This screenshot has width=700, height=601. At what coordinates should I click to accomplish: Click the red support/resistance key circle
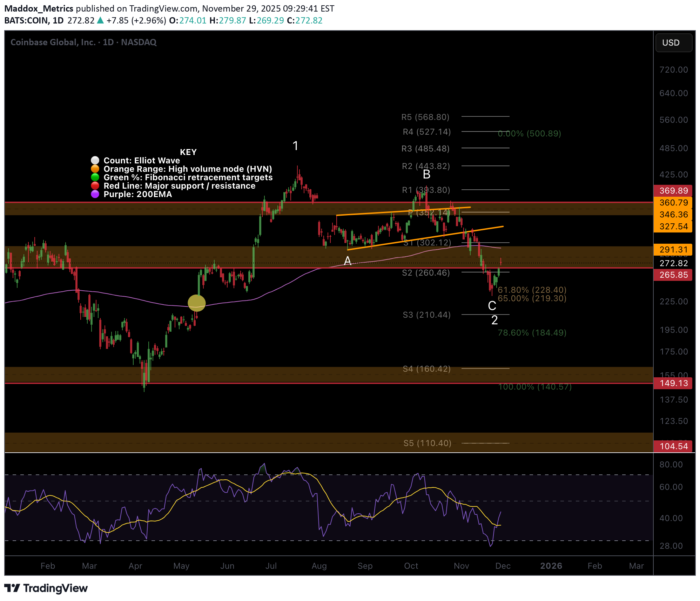click(95, 186)
